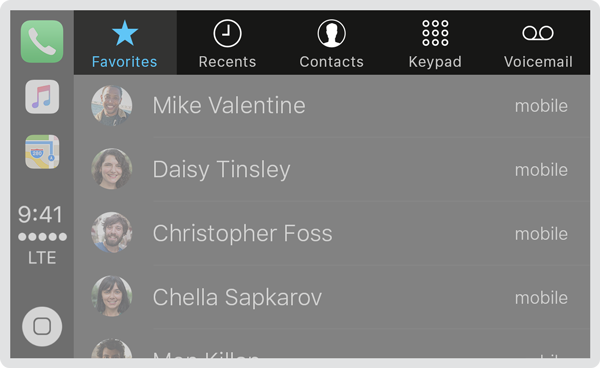Image resolution: width=600 pixels, height=368 pixels.
Task: Switch to the Voicemail tab label
Action: tap(538, 62)
